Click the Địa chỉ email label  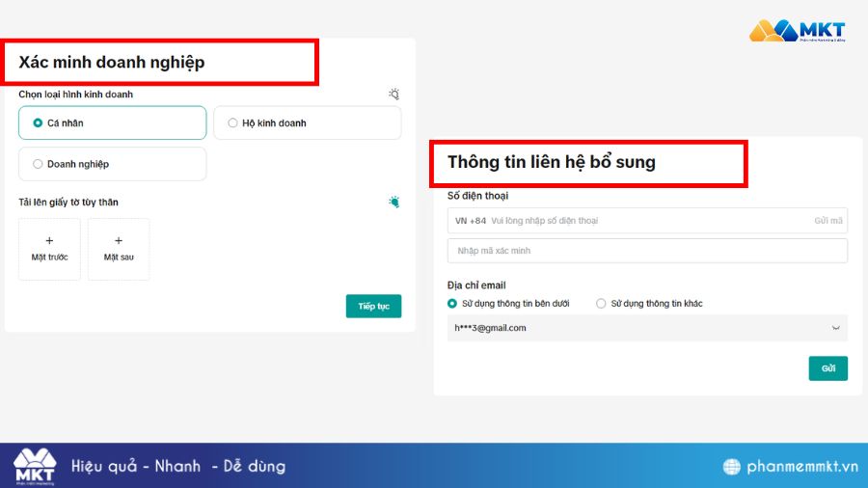(476, 285)
